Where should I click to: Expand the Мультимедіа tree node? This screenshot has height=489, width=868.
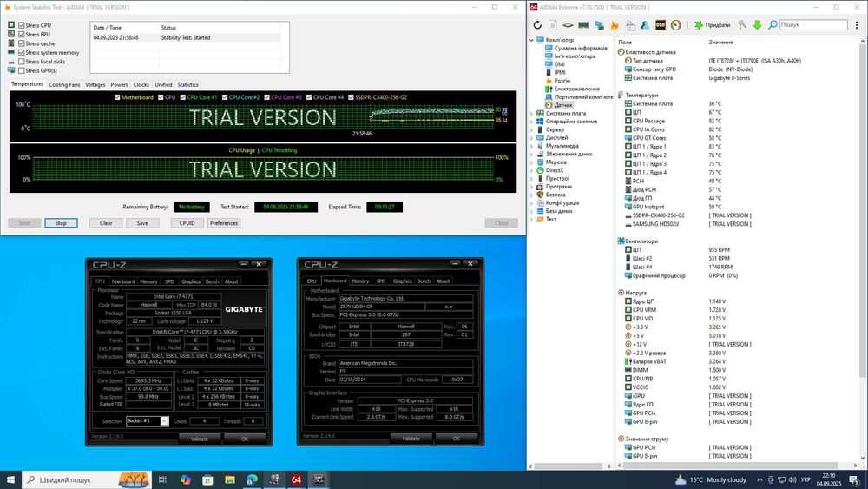click(x=534, y=146)
